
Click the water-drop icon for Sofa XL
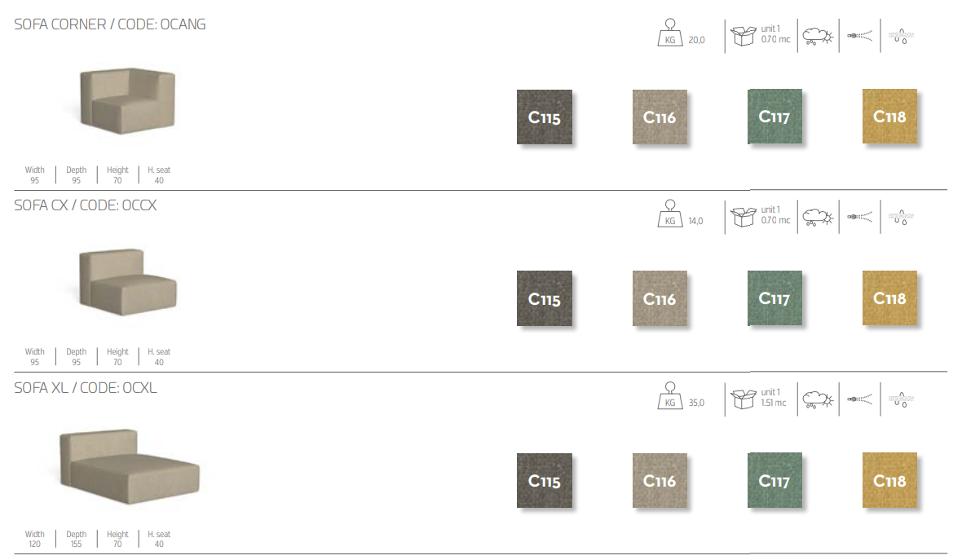tap(902, 399)
